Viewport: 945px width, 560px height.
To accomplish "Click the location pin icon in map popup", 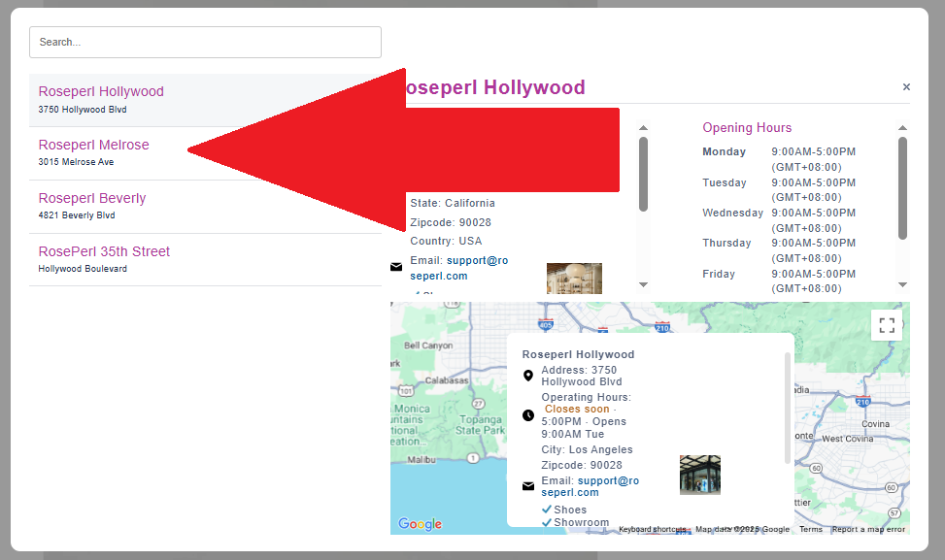I will click(528, 376).
